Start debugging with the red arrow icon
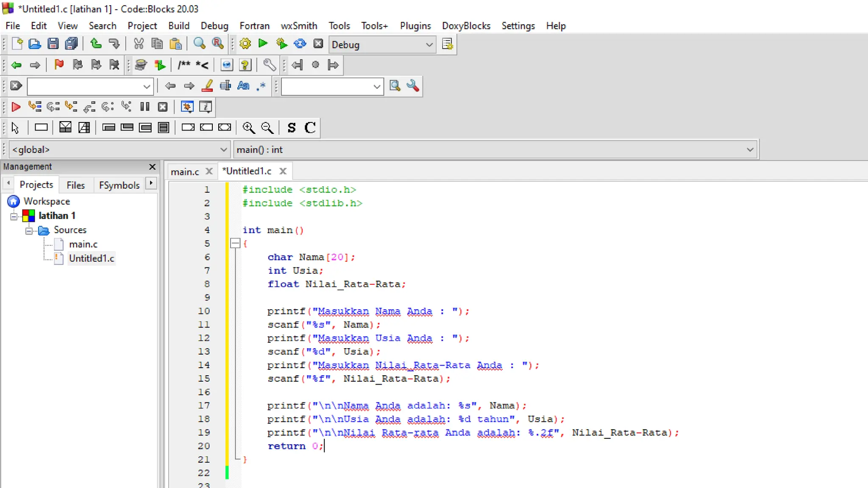 coord(16,107)
